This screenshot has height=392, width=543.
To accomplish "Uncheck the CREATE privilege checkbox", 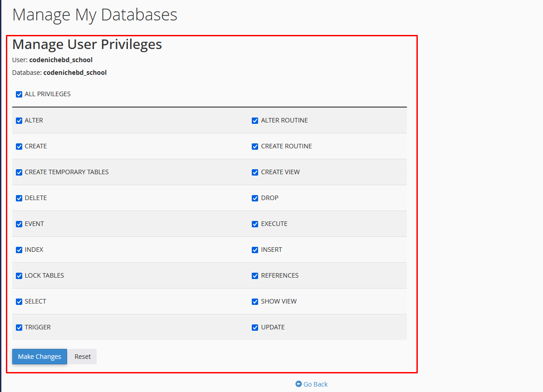I will pos(19,147).
